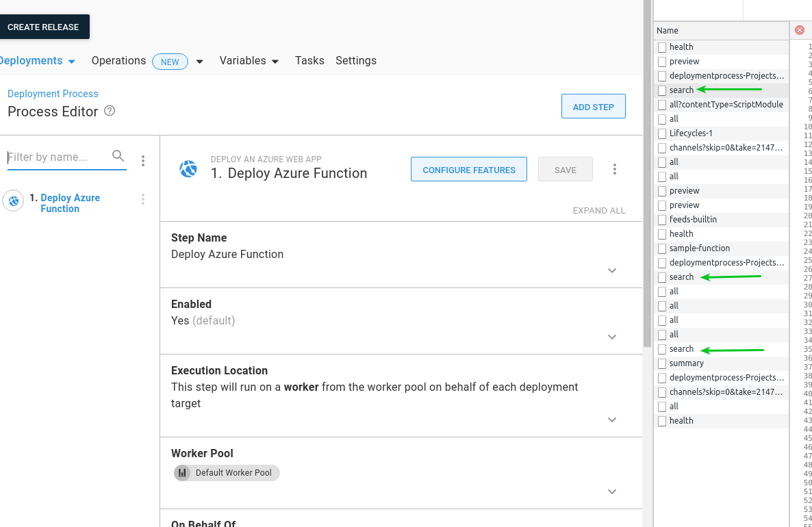Check the box for the last health request
812x527 pixels.
(x=662, y=422)
